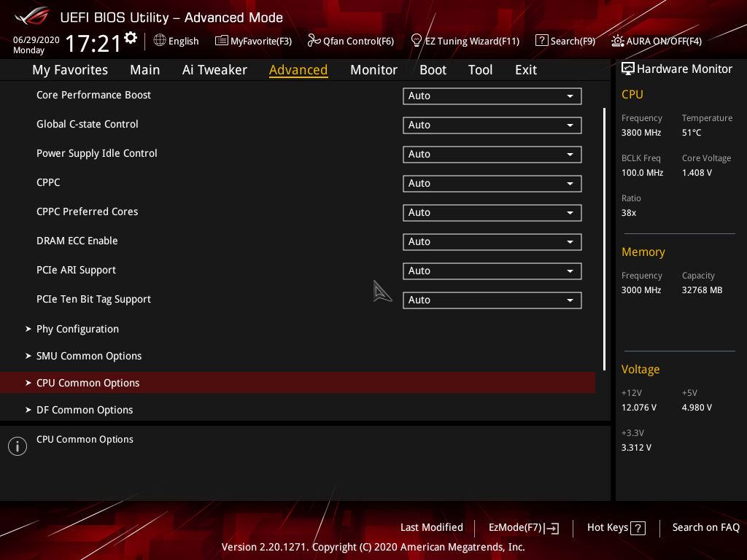Viewport: 747px width, 560px height.
Task: Click CPU temperature value 51°C
Action: coord(692,133)
